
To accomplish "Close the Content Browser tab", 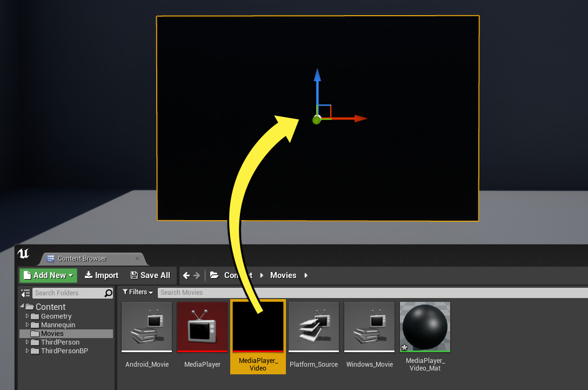I will [137, 259].
